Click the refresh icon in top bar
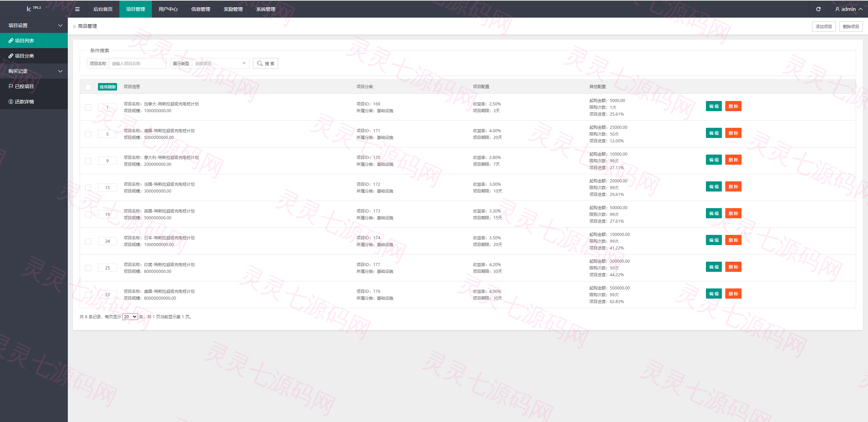 (818, 9)
